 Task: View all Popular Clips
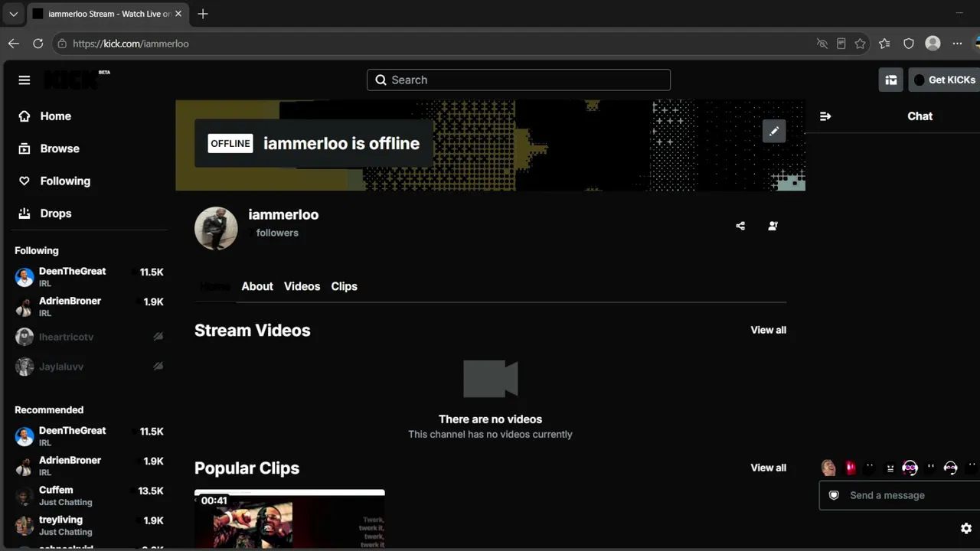click(x=768, y=468)
